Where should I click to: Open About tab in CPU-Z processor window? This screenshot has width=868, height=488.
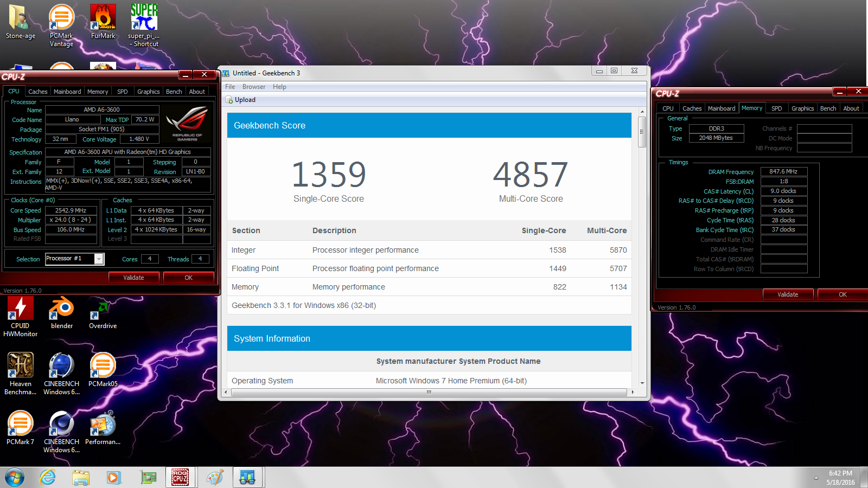click(197, 92)
